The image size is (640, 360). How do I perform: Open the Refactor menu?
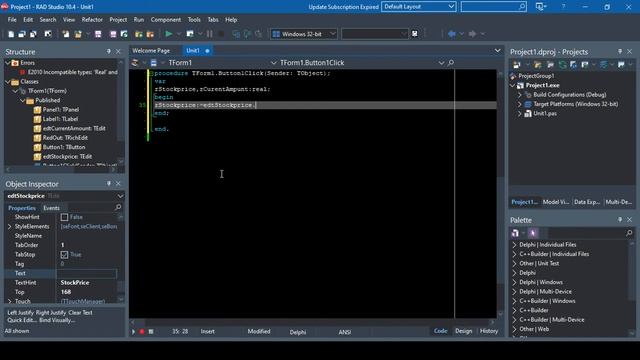click(92, 20)
